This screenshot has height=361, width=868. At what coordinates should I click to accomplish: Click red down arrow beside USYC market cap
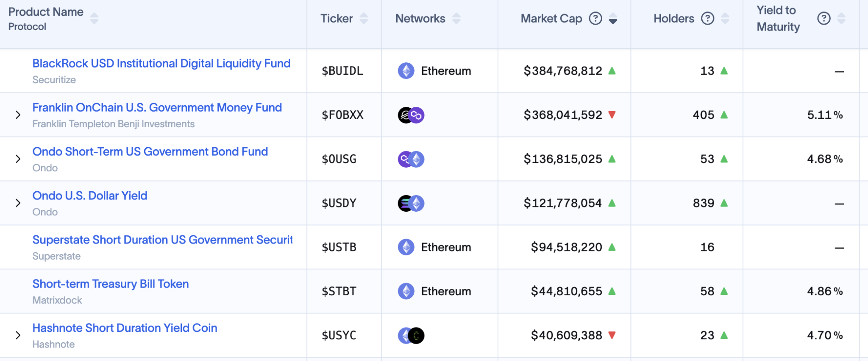612,335
